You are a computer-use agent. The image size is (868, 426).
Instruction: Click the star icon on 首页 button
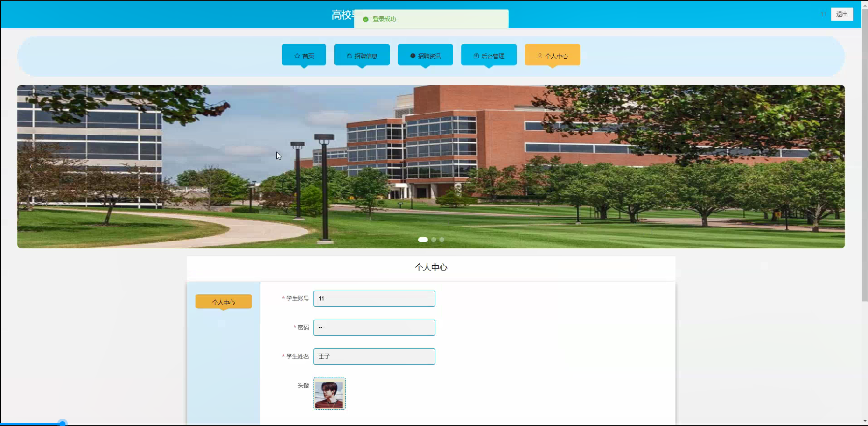point(297,56)
